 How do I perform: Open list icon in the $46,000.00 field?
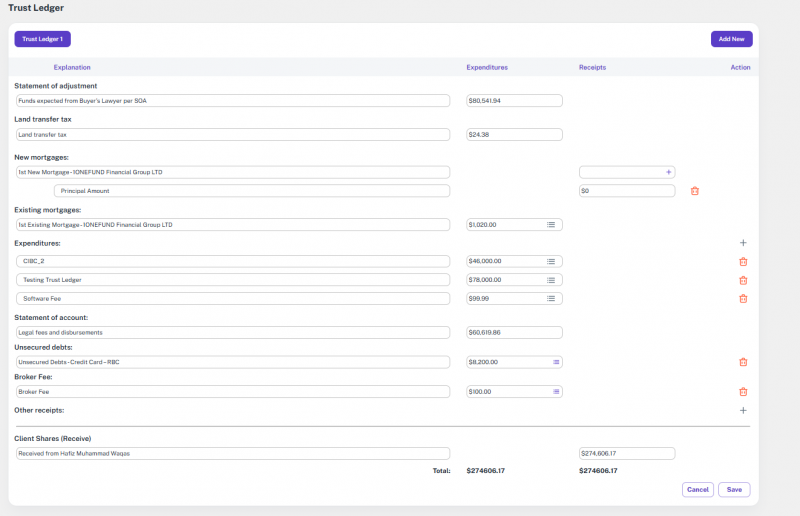[551, 262]
